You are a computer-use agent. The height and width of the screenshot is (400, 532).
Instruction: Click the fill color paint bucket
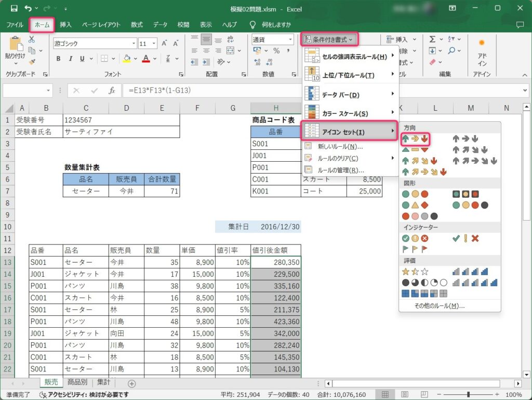tap(127, 59)
